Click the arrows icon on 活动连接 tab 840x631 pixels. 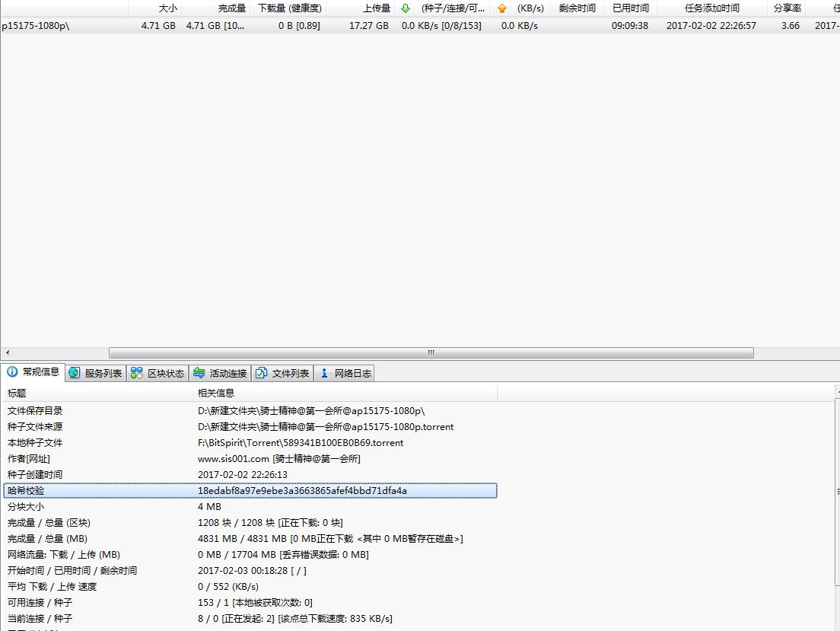(199, 373)
